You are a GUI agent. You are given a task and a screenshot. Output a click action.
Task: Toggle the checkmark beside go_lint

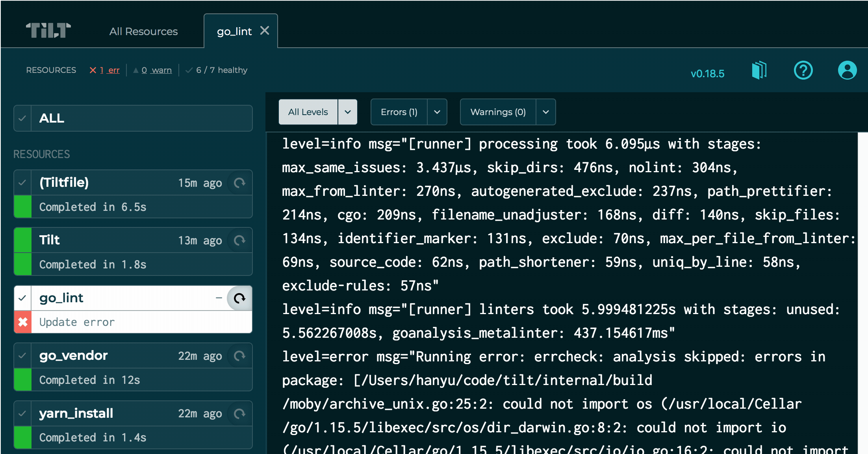click(x=22, y=298)
